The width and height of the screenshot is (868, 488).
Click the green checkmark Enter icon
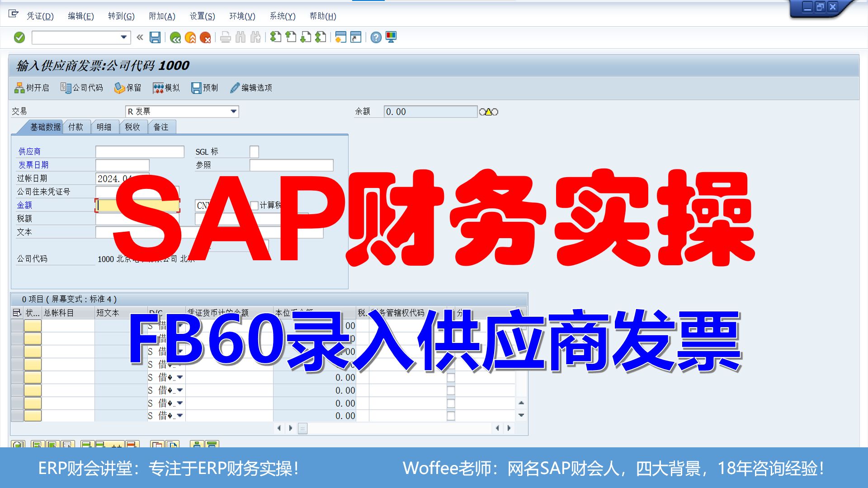pyautogui.click(x=19, y=38)
